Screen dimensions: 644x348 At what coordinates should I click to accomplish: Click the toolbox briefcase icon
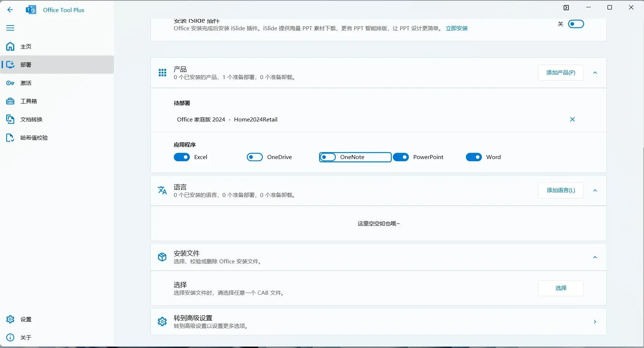tap(10, 101)
